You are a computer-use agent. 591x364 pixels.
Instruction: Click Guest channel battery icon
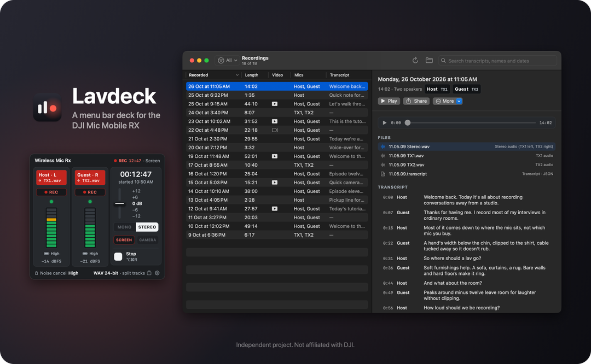(85, 254)
